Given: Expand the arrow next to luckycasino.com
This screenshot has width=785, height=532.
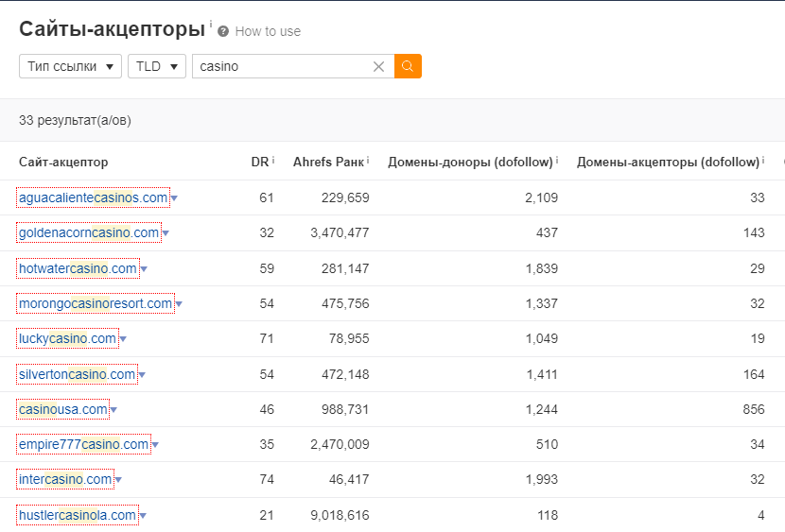Looking at the screenshot, I should coord(123,339).
